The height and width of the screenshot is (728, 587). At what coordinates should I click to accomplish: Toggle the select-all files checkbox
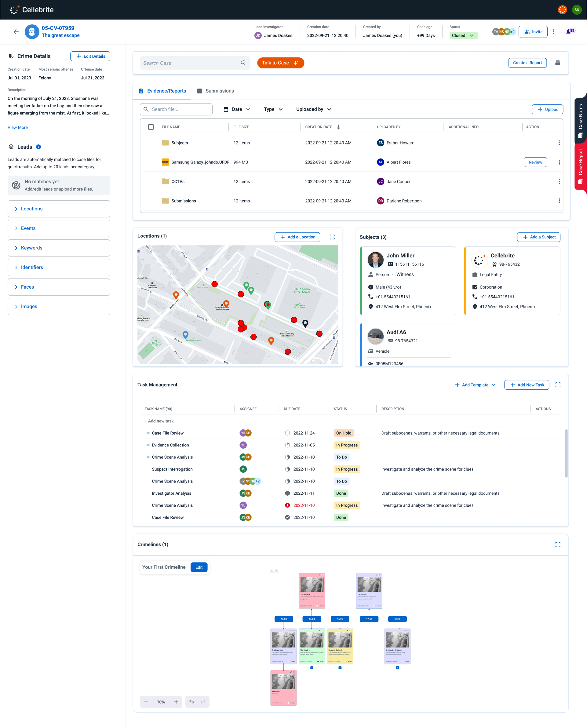(151, 127)
